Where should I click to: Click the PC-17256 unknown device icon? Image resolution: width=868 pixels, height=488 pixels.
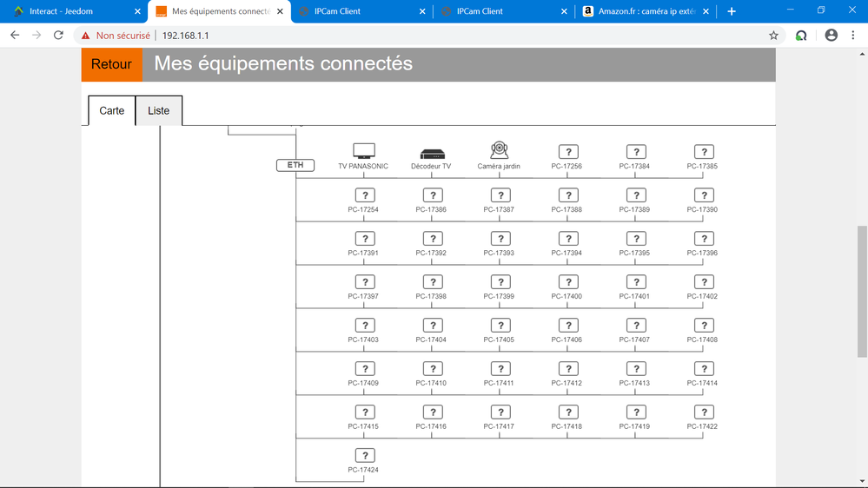tap(568, 152)
